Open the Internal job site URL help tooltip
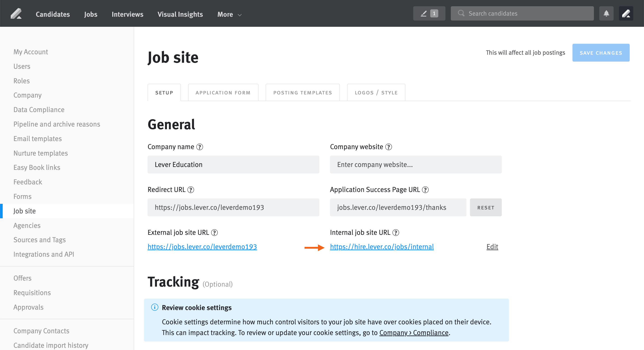Screen dimensions: 644x350 coord(396,232)
